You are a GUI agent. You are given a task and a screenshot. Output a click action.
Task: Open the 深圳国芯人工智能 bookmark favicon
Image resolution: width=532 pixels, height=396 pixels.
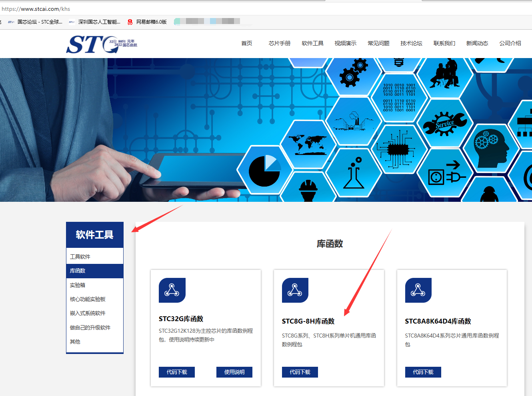(72, 22)
